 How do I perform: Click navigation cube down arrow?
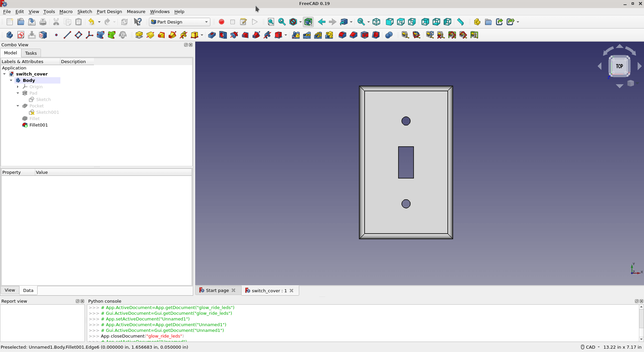coord(620,86)
